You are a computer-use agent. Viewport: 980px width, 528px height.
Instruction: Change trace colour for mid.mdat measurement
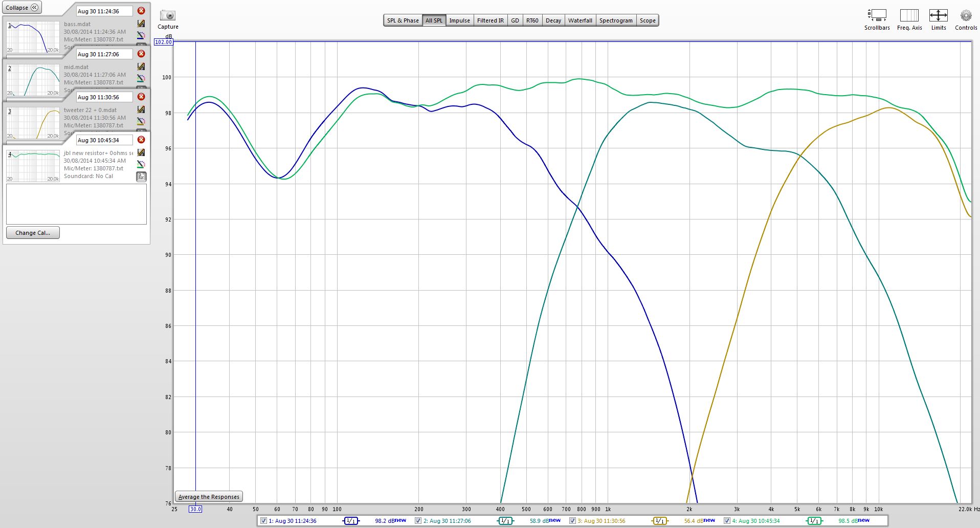141,78
